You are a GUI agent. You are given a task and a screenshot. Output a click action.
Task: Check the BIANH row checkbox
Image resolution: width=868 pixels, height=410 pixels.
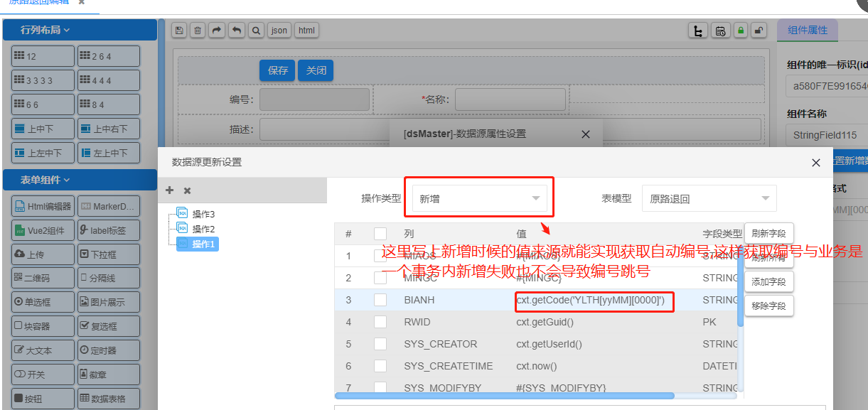point(380,300)
